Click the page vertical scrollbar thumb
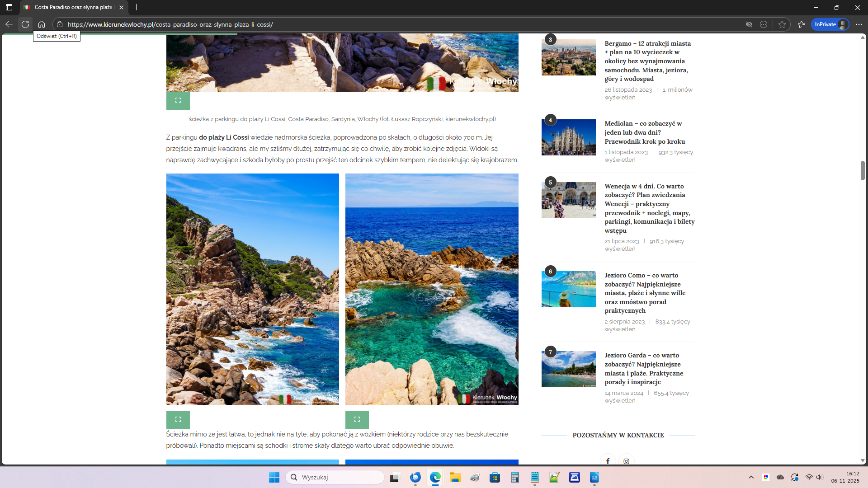 pos(863,170)
